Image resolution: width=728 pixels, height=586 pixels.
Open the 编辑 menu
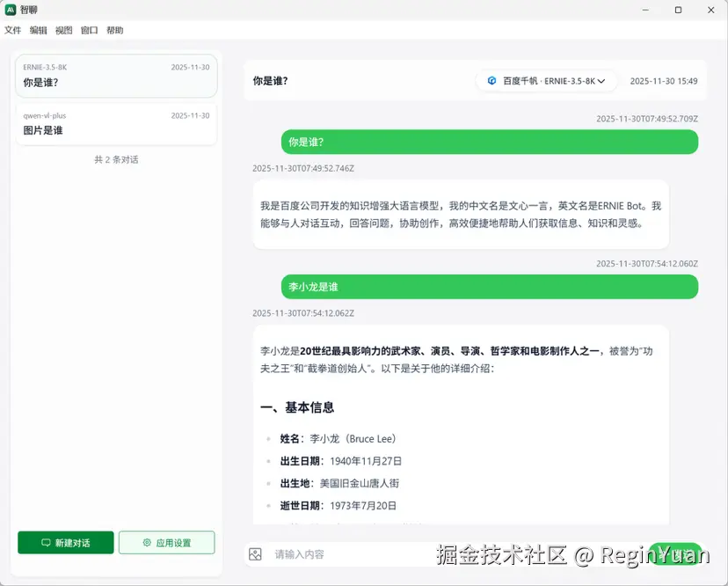[x=39, y=30]
